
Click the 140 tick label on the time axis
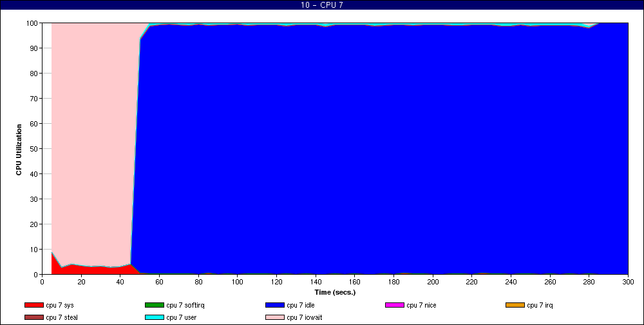point(316,282)
